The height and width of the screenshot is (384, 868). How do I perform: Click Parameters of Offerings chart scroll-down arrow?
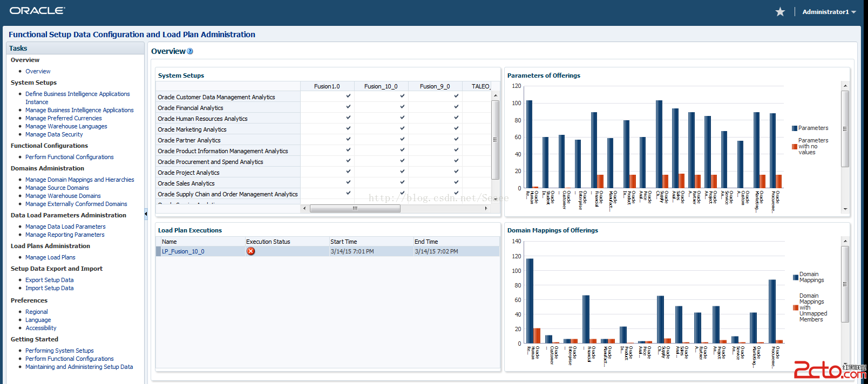pyautogui.click(x=845, y=209)
